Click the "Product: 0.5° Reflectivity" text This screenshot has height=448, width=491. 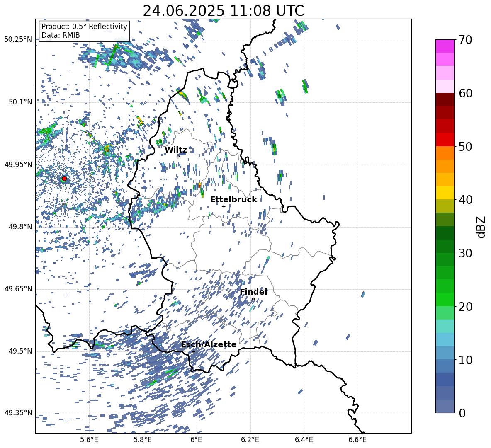[84, 27]
